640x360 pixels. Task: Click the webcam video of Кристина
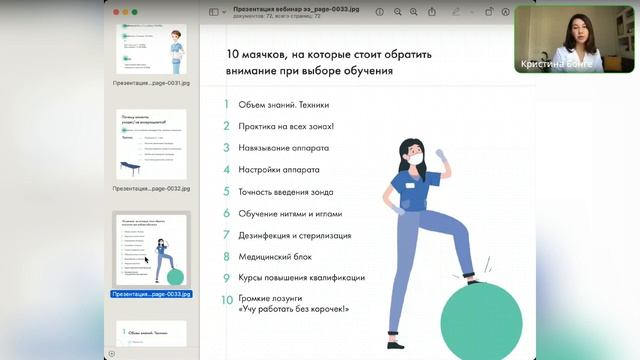tap(574, 39)
